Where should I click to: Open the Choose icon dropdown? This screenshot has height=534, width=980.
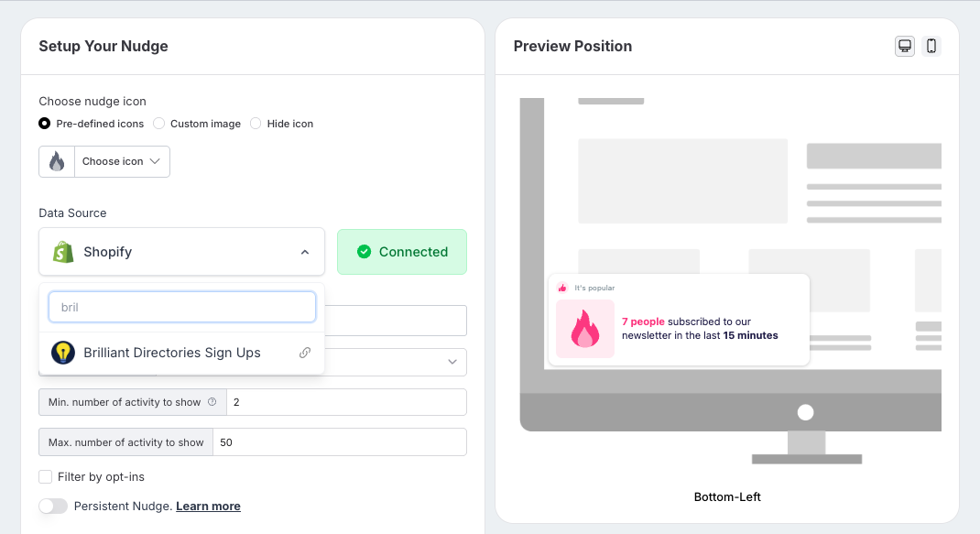(122, 161)
